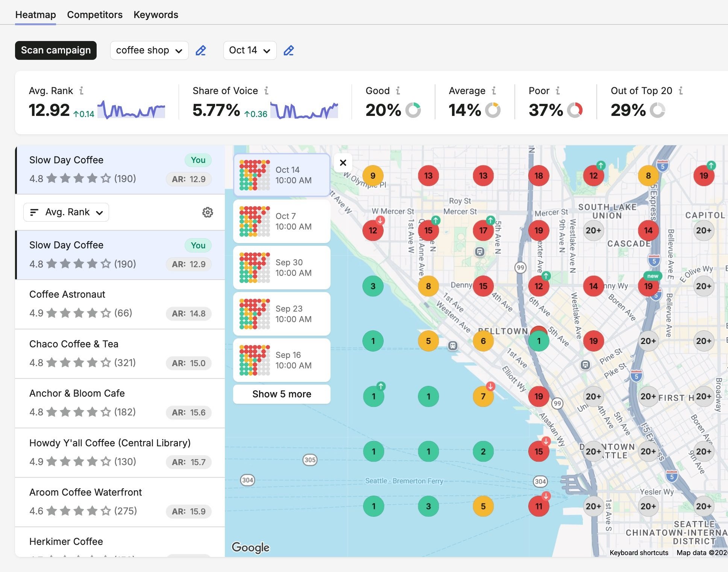Select the Oct 14 scan thumbnail

click(282, 175)
